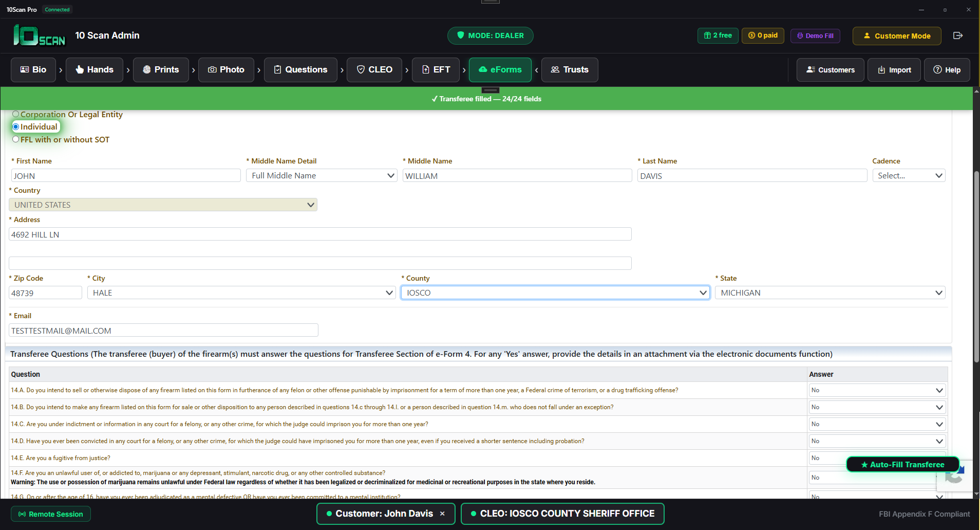The width and height of the screenshot is (980, 530).
Task: Click the Middle Name field
Action: tap(517, 175)
